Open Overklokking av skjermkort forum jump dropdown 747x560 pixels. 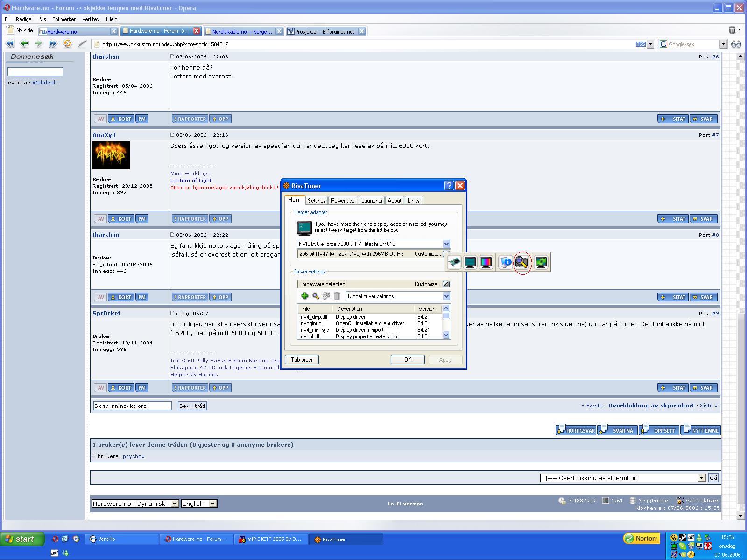(701, 478)
